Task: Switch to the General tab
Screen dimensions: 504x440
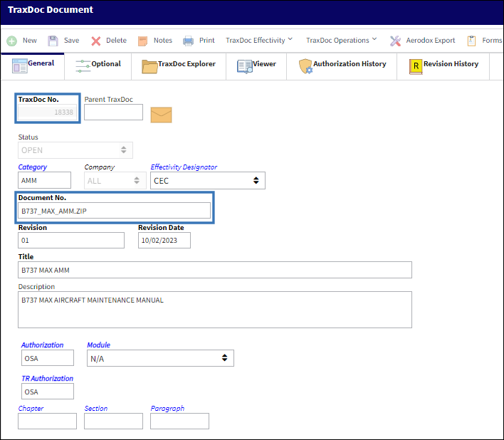Action: (33, 66)
